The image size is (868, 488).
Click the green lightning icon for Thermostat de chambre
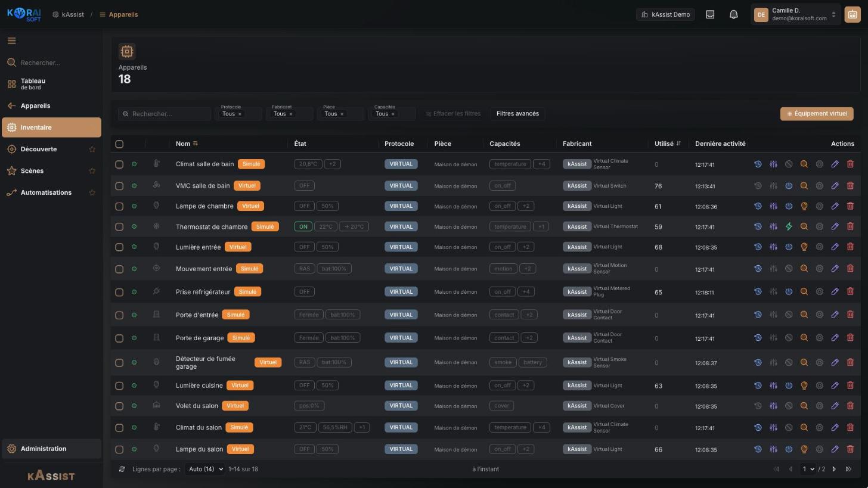click(x=789, y=226)
